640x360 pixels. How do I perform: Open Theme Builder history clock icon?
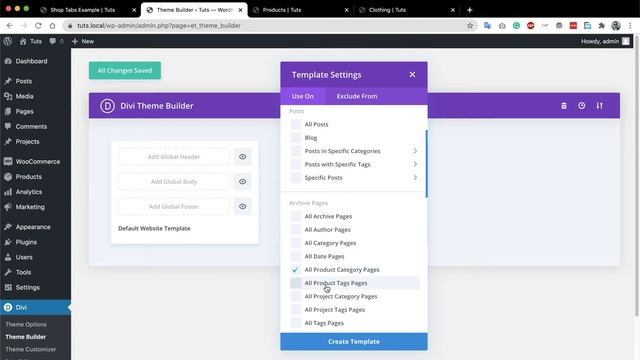[x=582, y=106]
